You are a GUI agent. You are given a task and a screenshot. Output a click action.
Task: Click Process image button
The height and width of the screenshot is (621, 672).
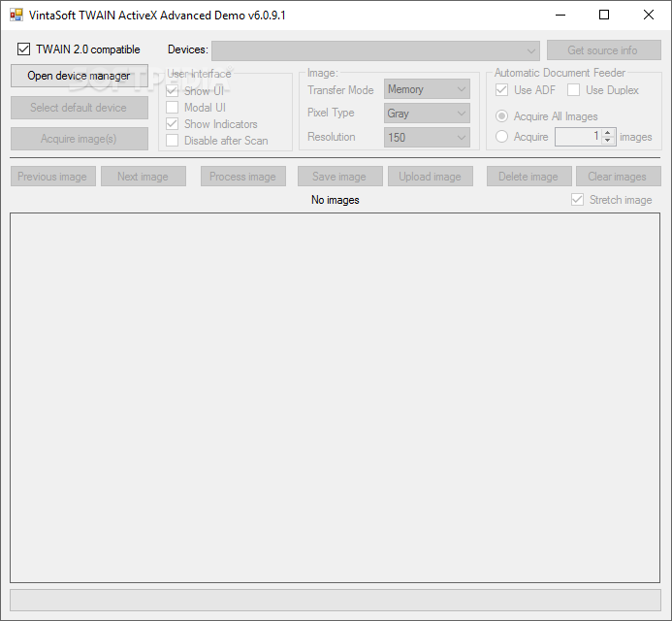(x=243, y=177)
